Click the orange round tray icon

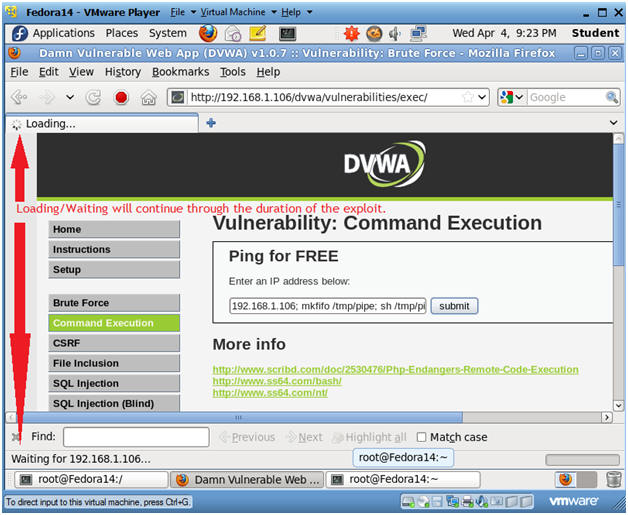[x=374, y=34]
